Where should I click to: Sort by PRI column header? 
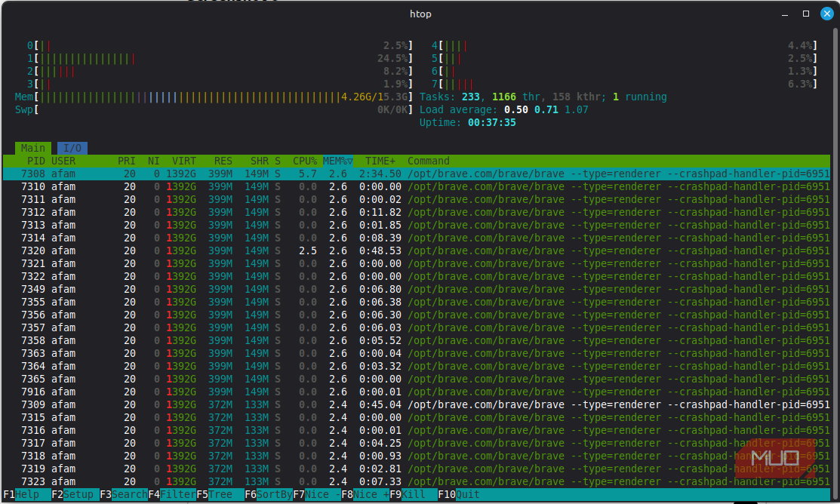point(127,161)
